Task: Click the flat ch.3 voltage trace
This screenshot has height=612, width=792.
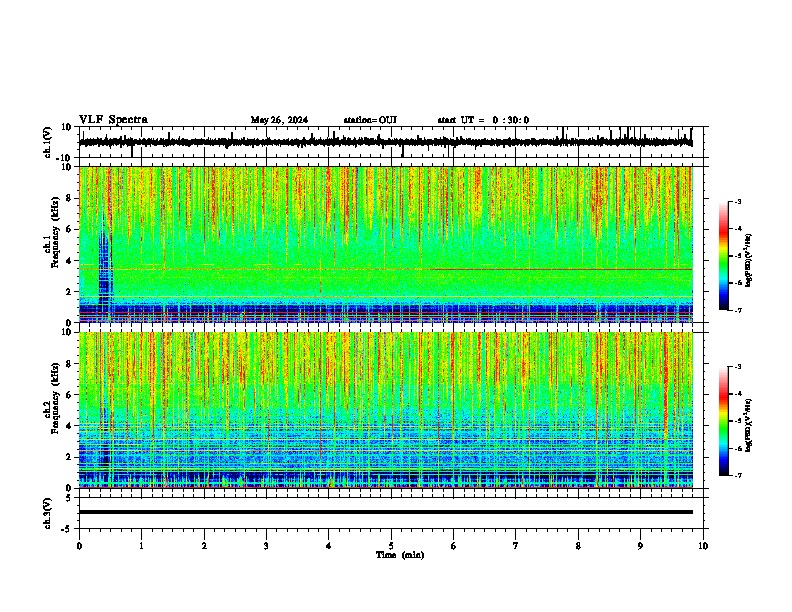Action: point(385,512)
